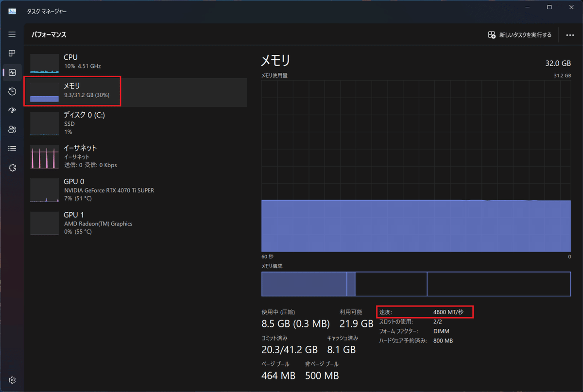Click 新しいタスクを実行する button

coord(519,34)
